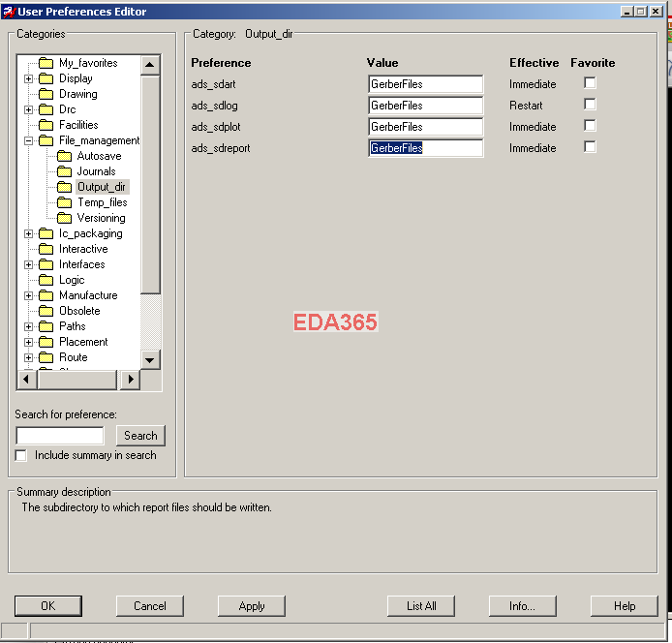Click the categories vertical scrollbar thumb
The height and width of the screenshot is (643, 672).
pyautogui.click(x=150, y=184)
